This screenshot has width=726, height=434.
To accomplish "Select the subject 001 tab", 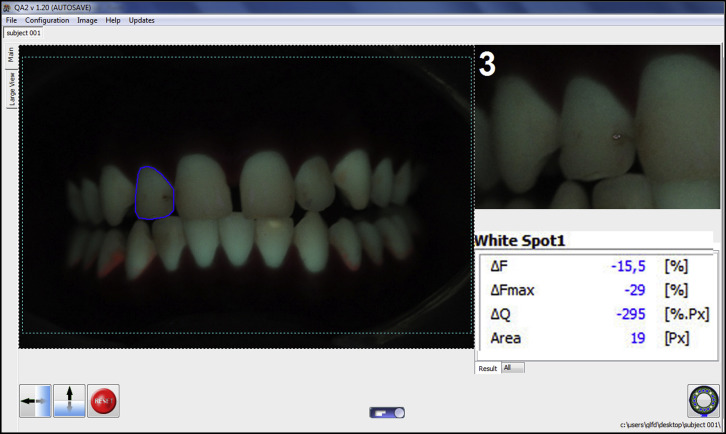I will [23, 32].
